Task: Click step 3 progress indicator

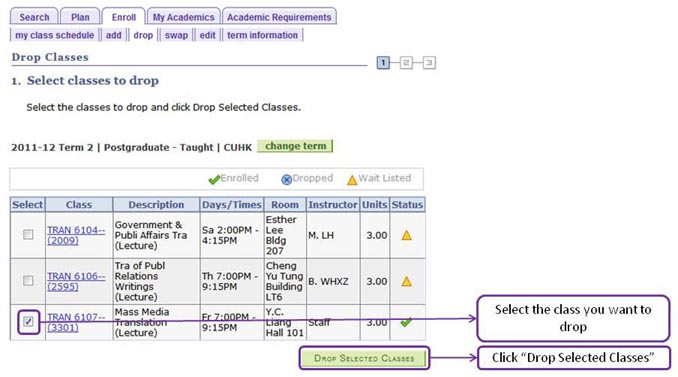Action: 429,63
